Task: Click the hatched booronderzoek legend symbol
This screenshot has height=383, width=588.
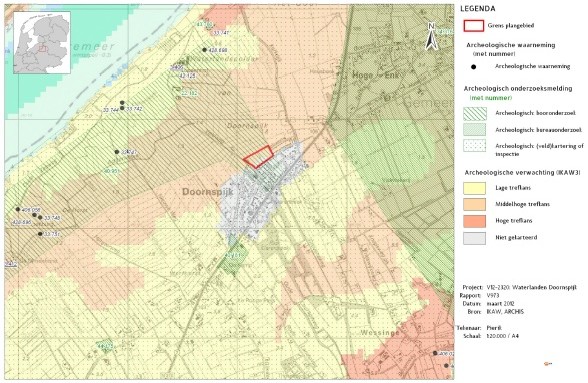Action: pyautogui.click(x=474, y=113)
